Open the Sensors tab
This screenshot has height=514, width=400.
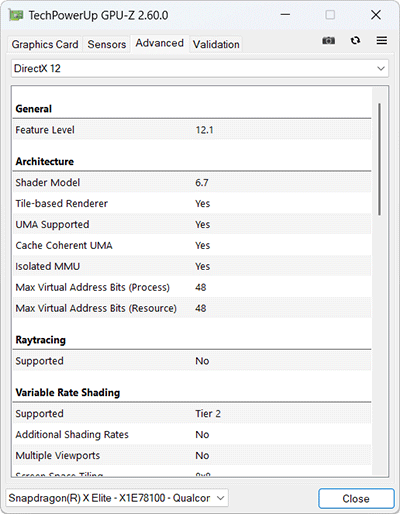point(107,44)
